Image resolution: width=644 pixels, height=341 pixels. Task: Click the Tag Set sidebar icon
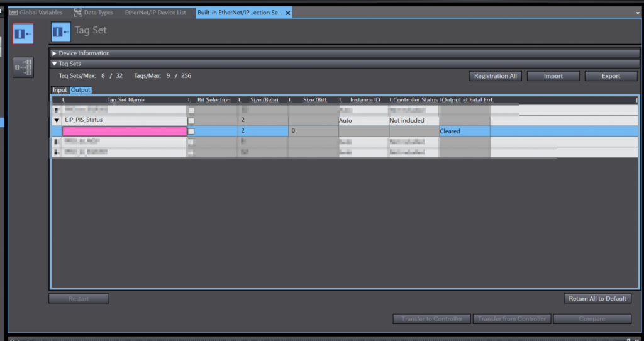tap(23, 33)
